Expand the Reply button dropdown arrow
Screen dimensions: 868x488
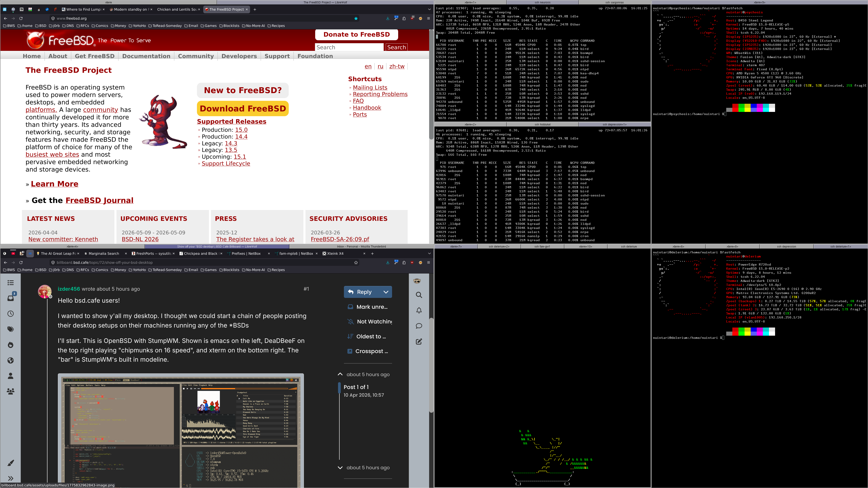click(386, 292)
